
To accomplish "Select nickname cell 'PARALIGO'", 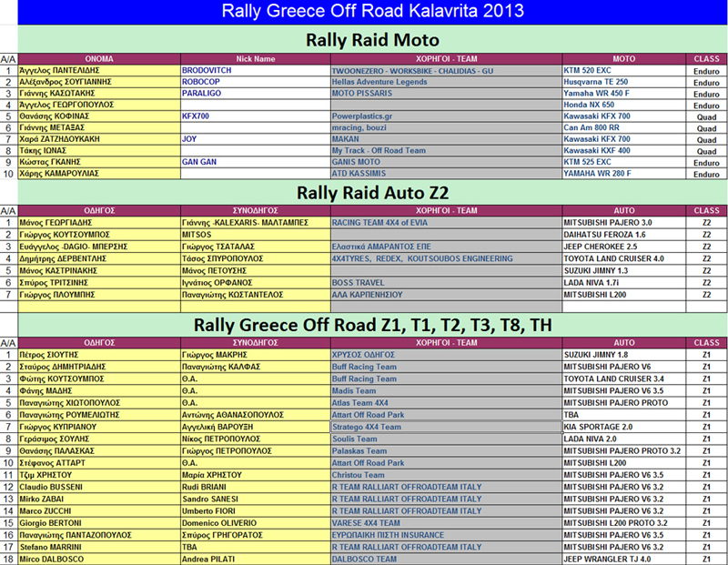I will 256,94.
